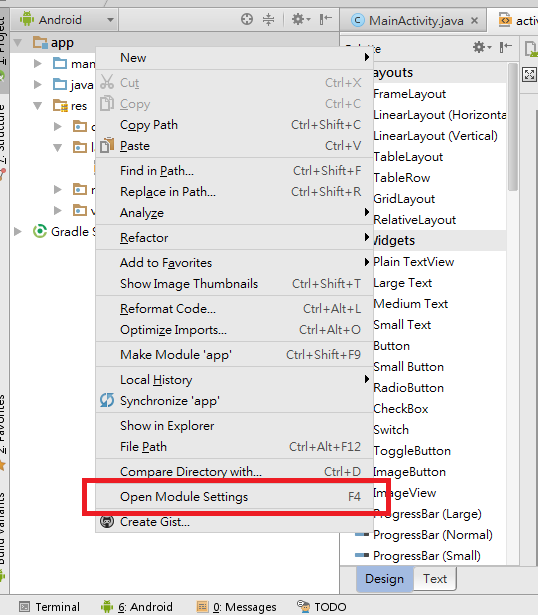Close the MainActivity.java tab

[x=474, y=20]
